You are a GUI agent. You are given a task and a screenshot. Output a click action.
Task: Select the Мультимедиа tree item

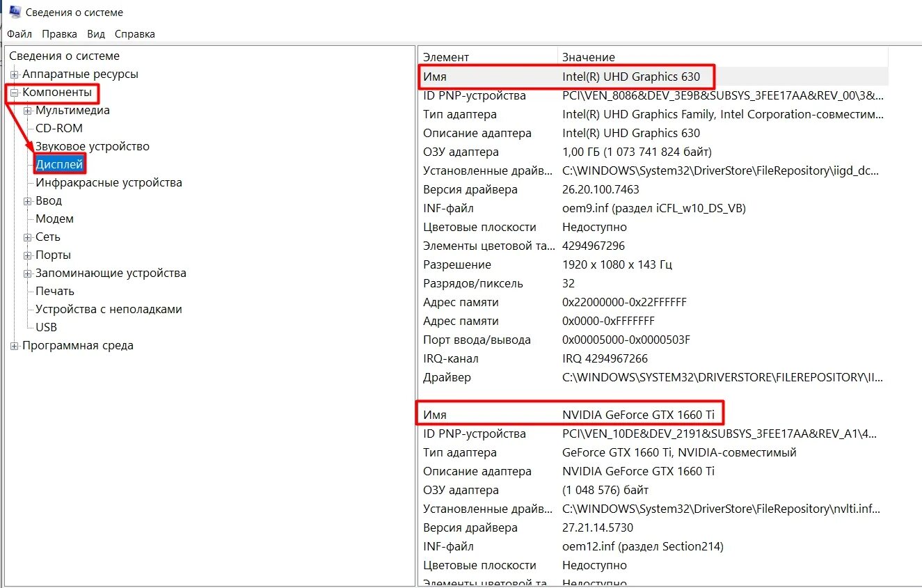coord(72,110)
